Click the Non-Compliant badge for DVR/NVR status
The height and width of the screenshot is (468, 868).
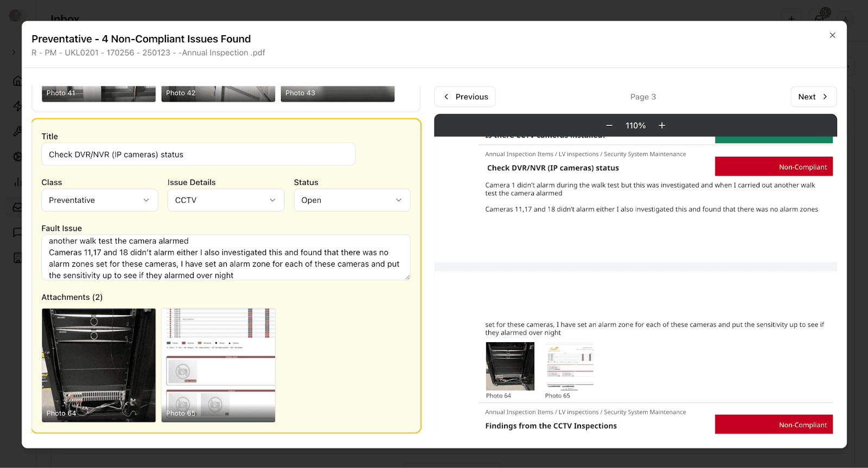coord(774,166)
